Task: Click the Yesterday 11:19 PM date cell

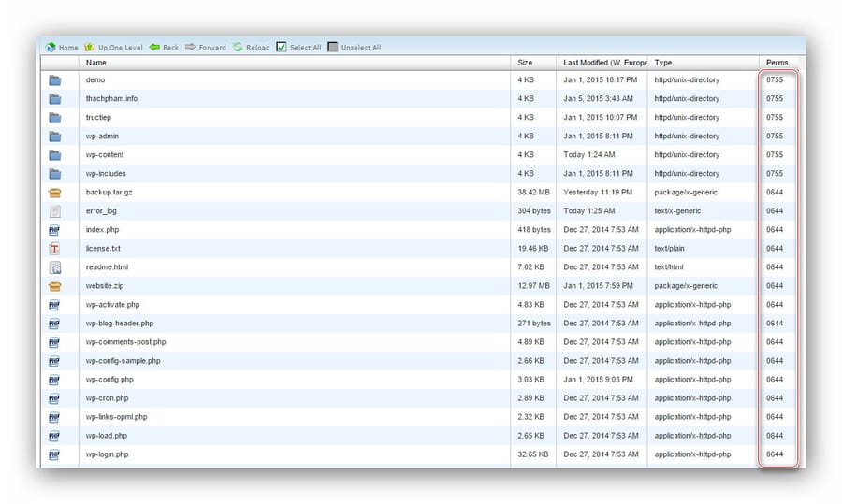Action: [598, 192]
